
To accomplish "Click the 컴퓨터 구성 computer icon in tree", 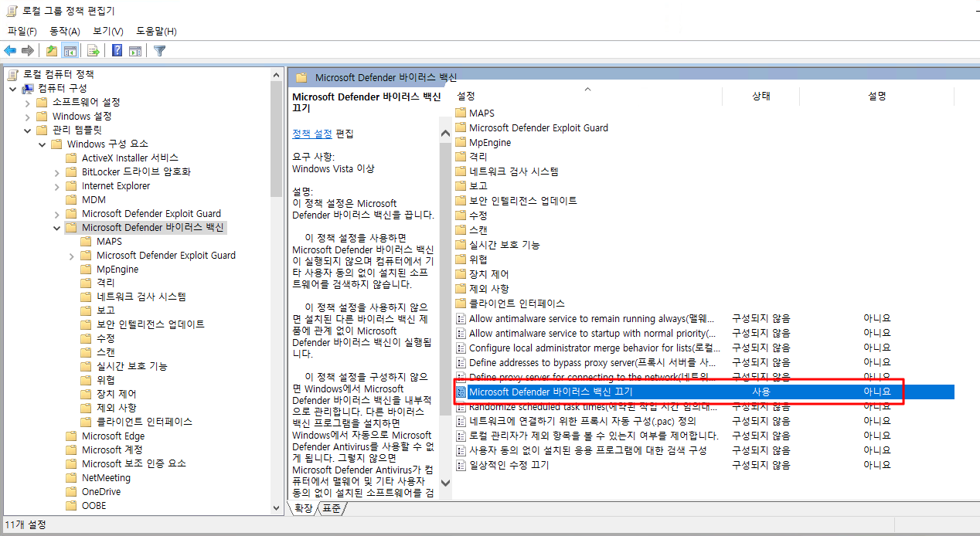I will pyautogui.click(x=28, y=88).
